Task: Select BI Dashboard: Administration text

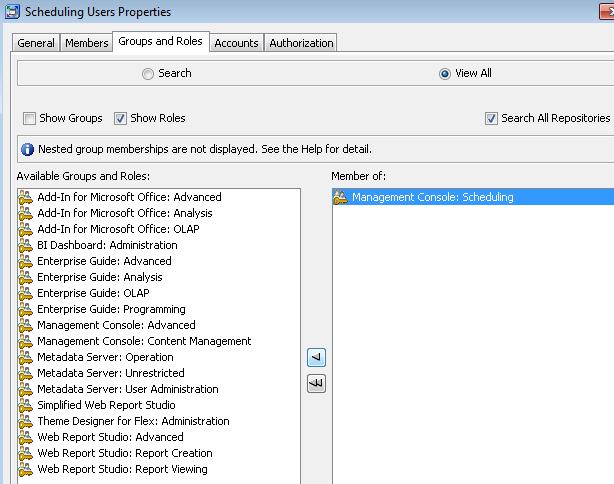Action: pyautogui.click(x=107, y=245)
